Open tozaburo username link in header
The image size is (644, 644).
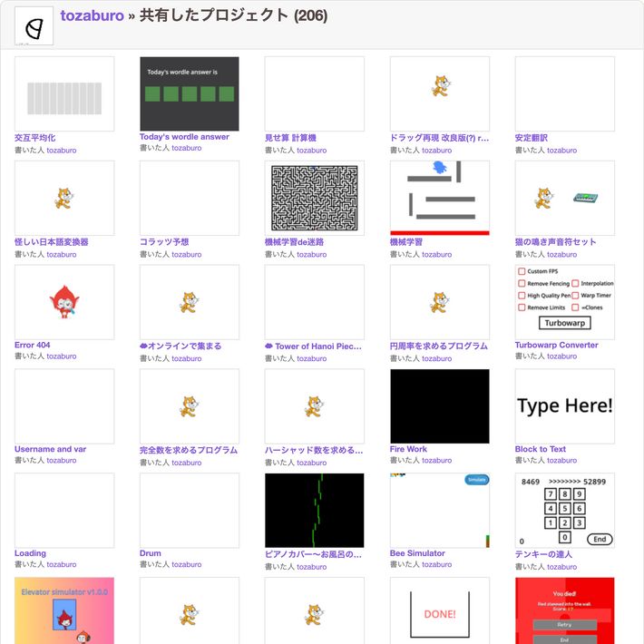pyautogui.click(x=92, y=15)
